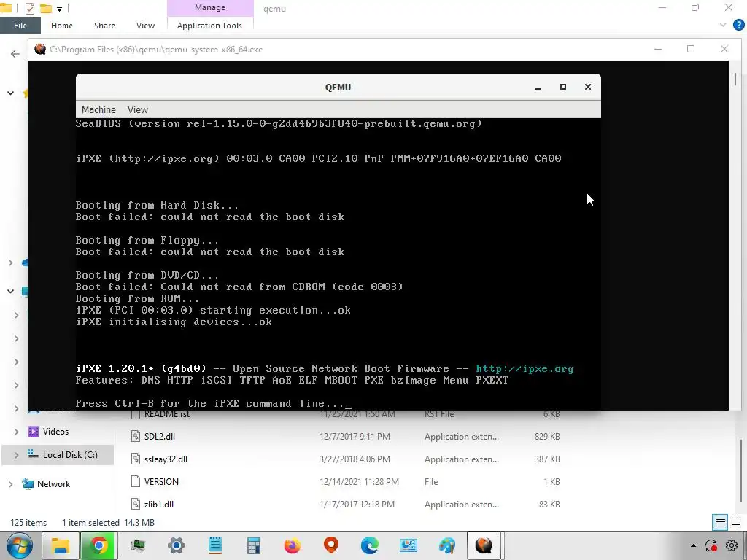Click the QEMU icon in the taskbar

[484, 545]
